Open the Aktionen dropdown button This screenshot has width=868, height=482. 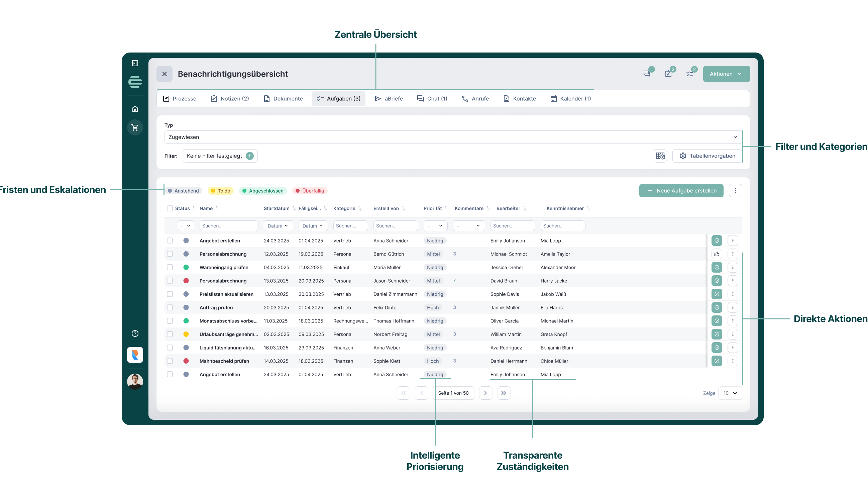726,74
